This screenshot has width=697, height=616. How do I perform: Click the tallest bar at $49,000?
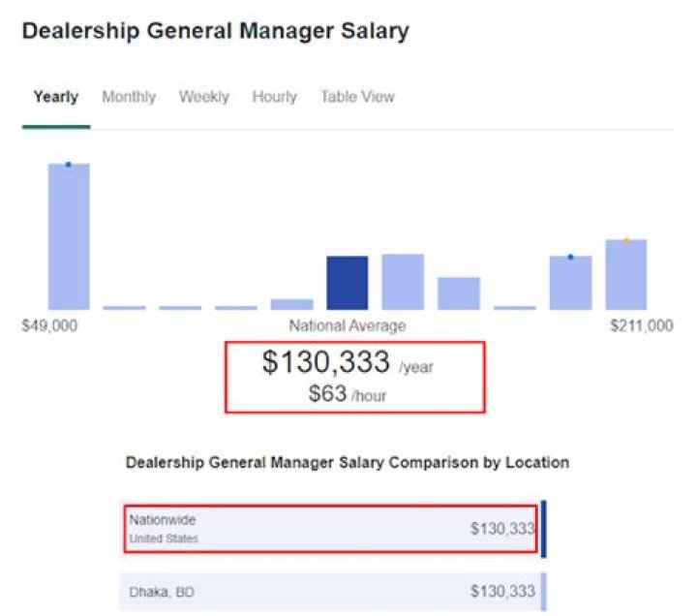pyautogui.click(x=69, y=236)
